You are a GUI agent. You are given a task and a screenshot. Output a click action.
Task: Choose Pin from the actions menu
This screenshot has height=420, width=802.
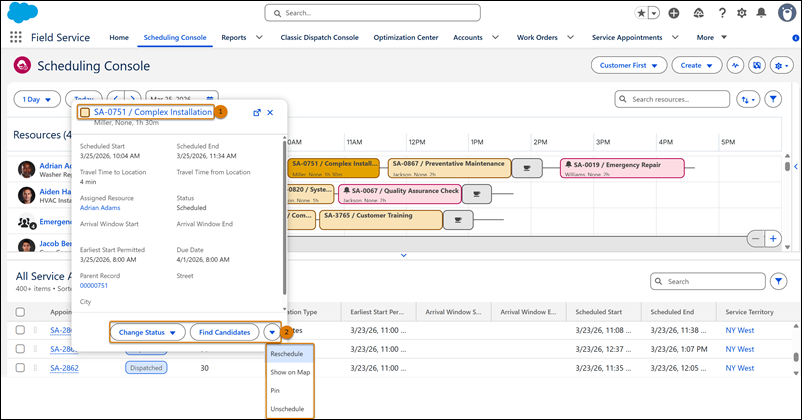290,391
